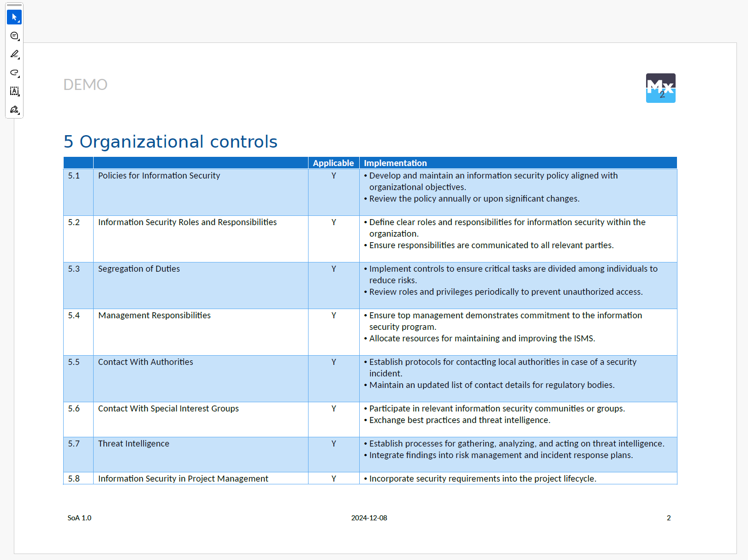Click 'Integrate findings into risk management' bullet
Screen dimensions: 748x560
click(x=499, y=455)
